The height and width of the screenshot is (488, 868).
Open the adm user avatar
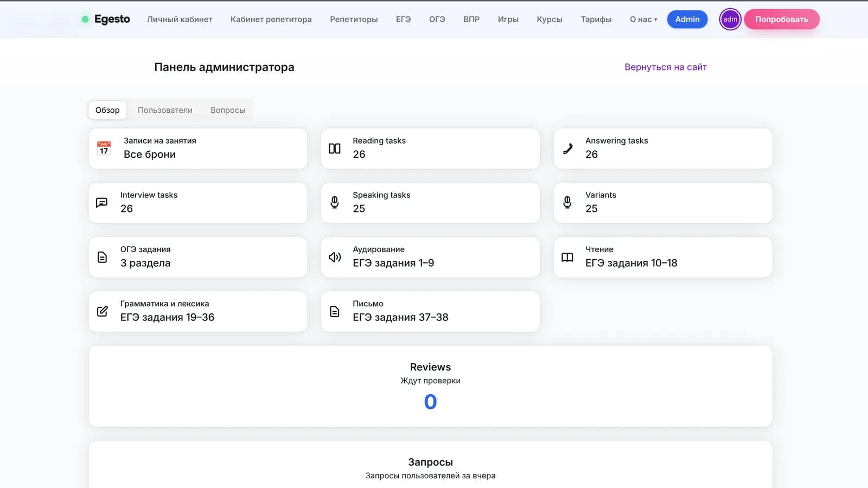[730, 20]
